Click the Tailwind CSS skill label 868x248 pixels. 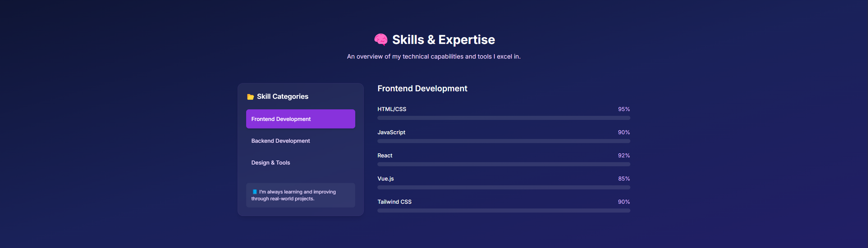tap(394, 202)
